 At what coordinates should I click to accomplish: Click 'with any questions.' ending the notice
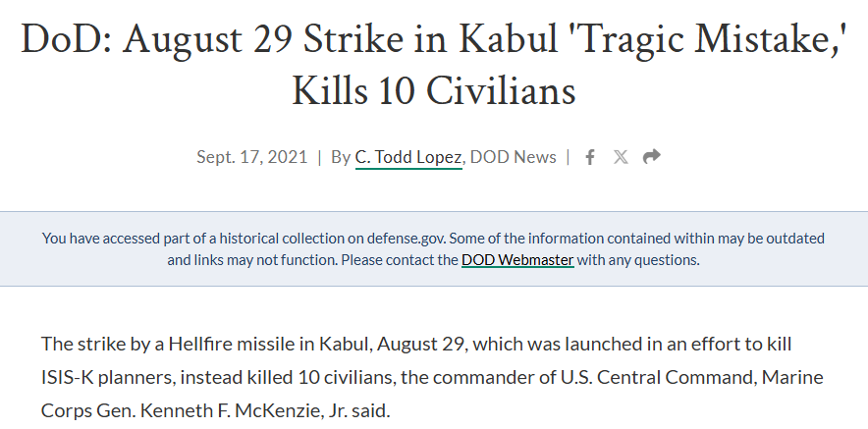click(638, 260)
